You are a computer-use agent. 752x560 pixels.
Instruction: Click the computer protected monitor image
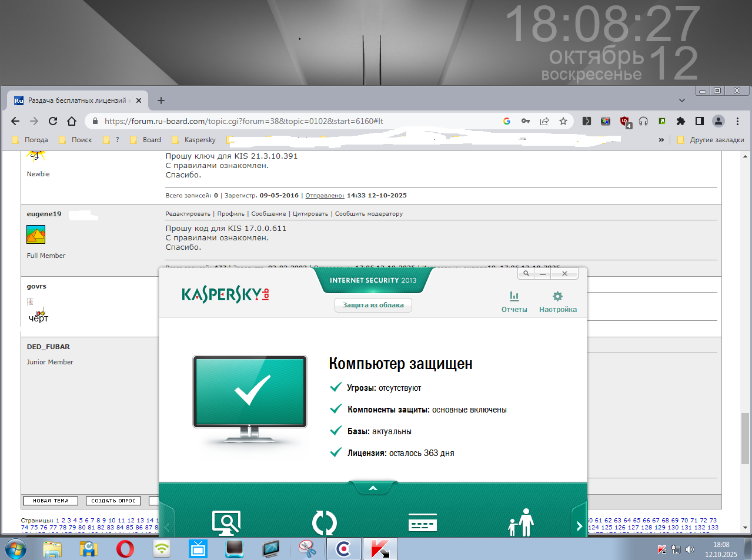[x=250, y=401]
